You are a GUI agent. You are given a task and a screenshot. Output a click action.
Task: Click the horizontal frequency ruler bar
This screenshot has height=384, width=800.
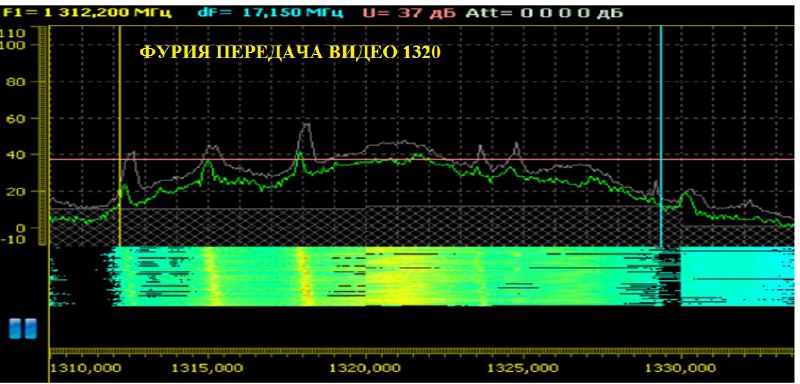[x=421, y=351]
